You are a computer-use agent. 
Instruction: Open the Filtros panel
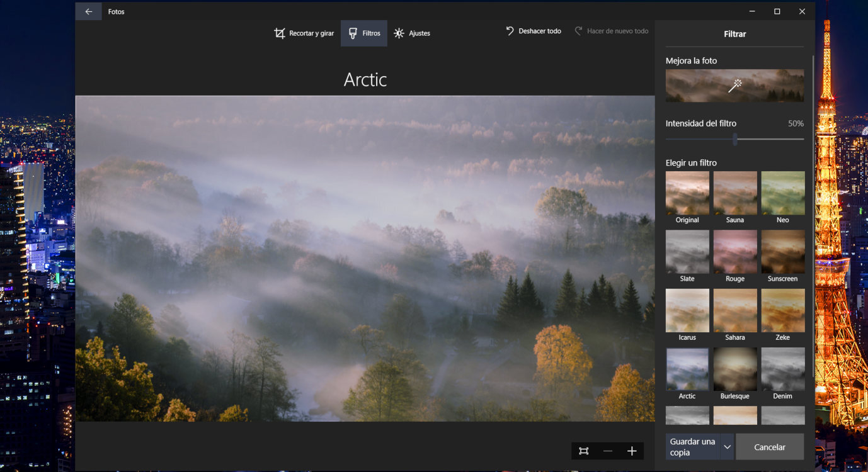[363, 33]
